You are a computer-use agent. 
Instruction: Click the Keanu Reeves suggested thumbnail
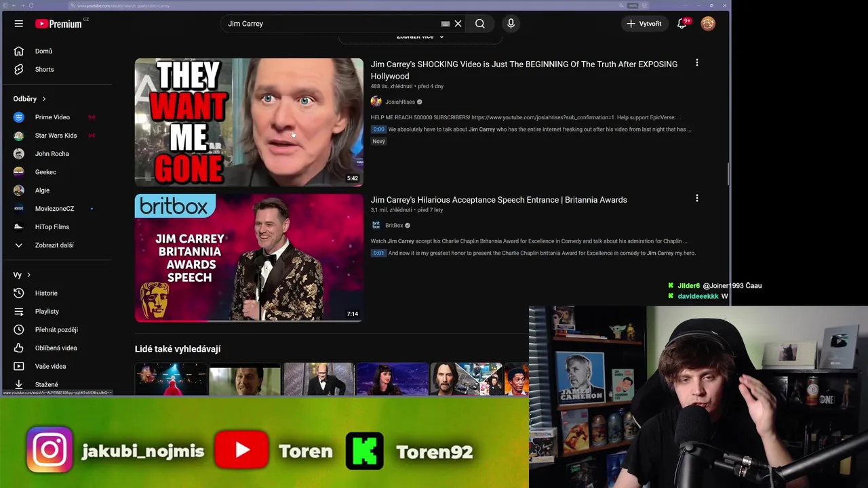(x=466, y=379)
